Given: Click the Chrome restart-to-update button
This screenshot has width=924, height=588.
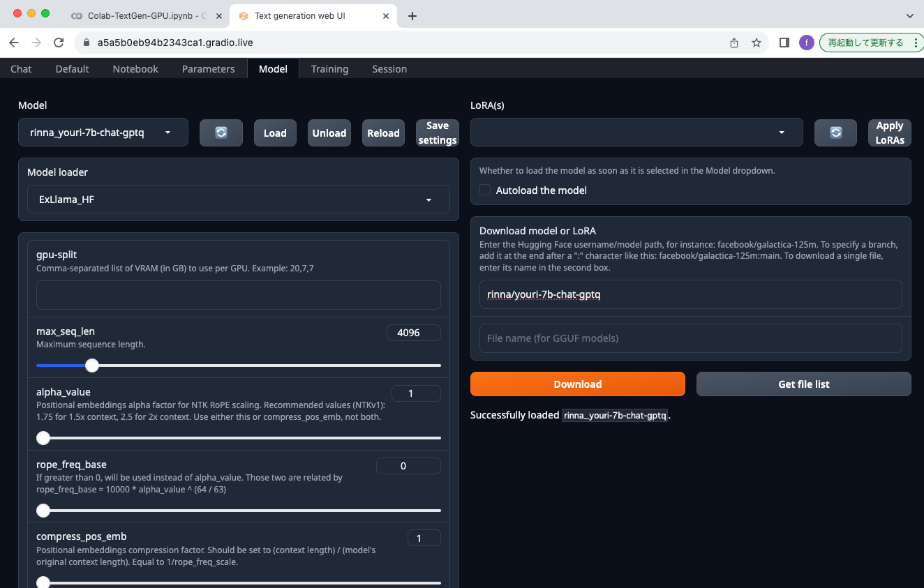Looking at the screenshot, I should click(865, 43).
